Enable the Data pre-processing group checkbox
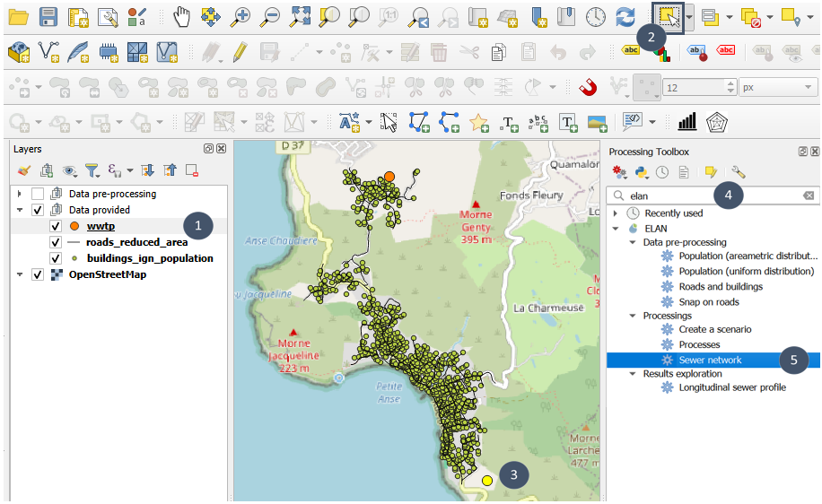Viewport: 822px width, 504px height. click(37, 194)
